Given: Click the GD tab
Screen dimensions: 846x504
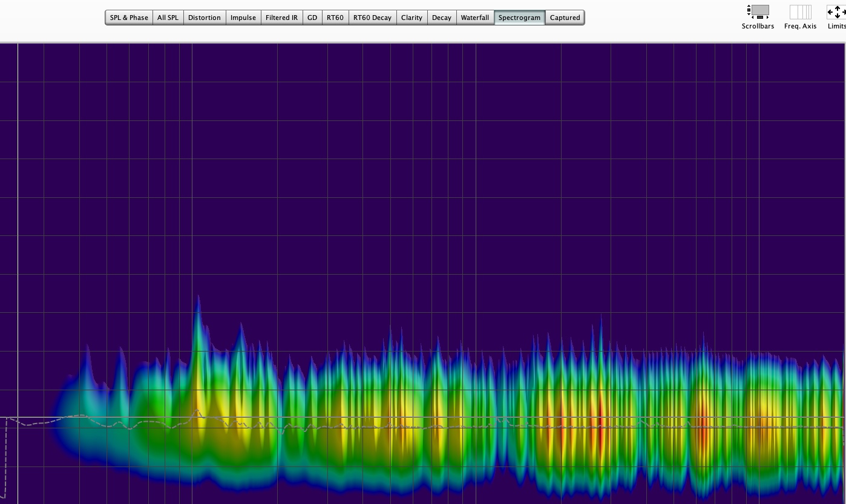Looking at the screenshot, I should 312,18.
